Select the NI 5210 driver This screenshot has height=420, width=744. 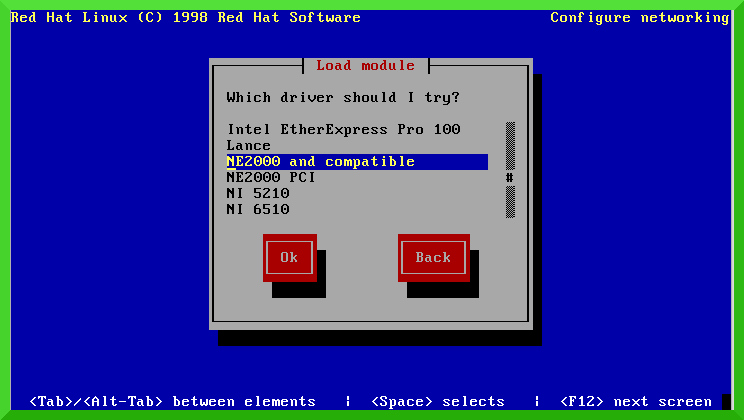click(x=357, y=194)
